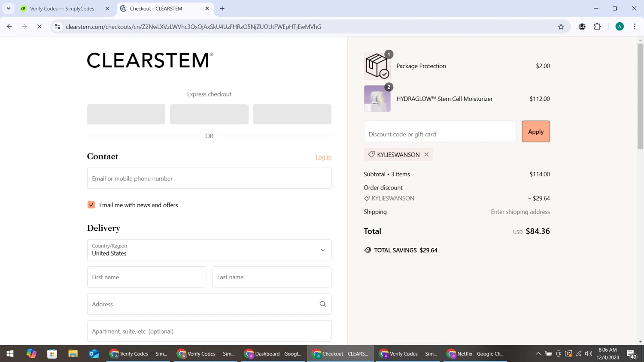Click the Email or mobile phone number field

coord(209,178)
